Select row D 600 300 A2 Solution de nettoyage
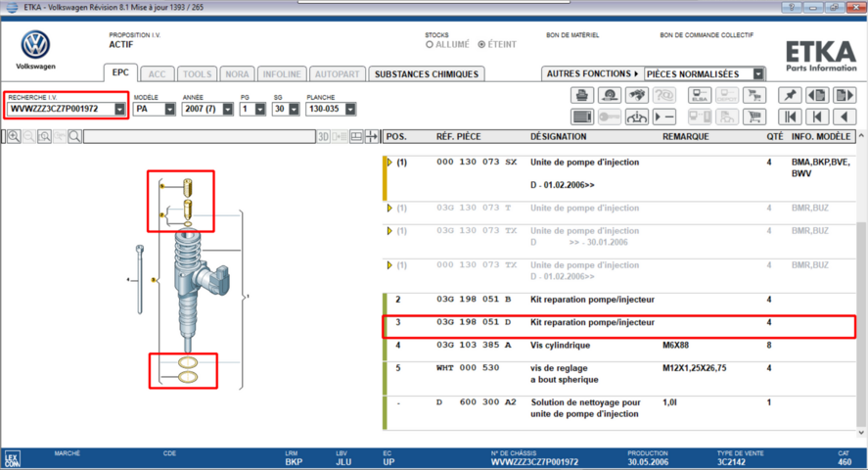Viewport: 868px width, 470px height. 618,413
